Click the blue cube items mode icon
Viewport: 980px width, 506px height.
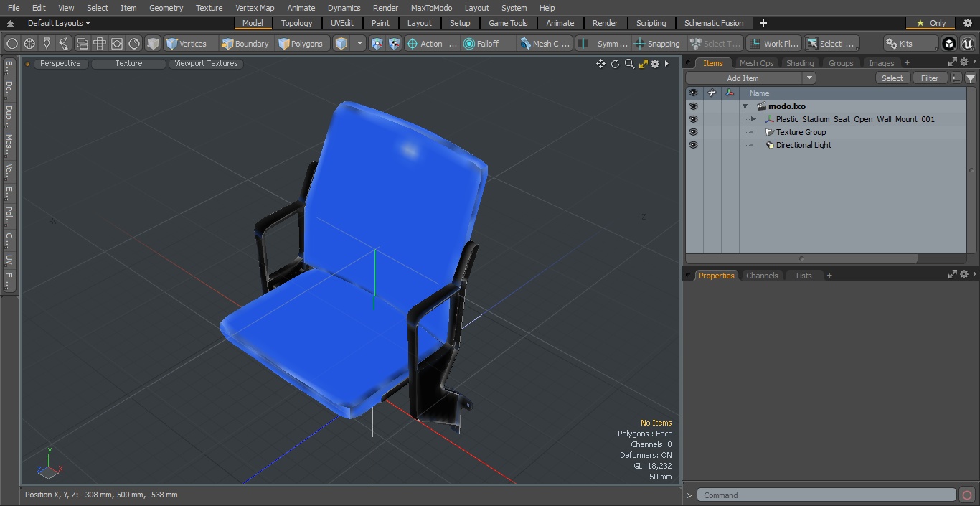pos(341,44)
